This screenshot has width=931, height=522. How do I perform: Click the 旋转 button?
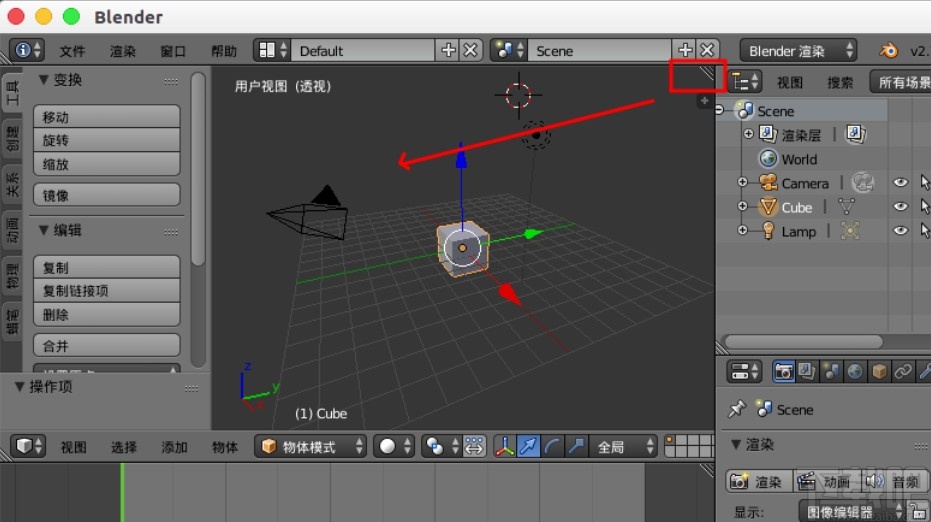click(x=107, y=140)
